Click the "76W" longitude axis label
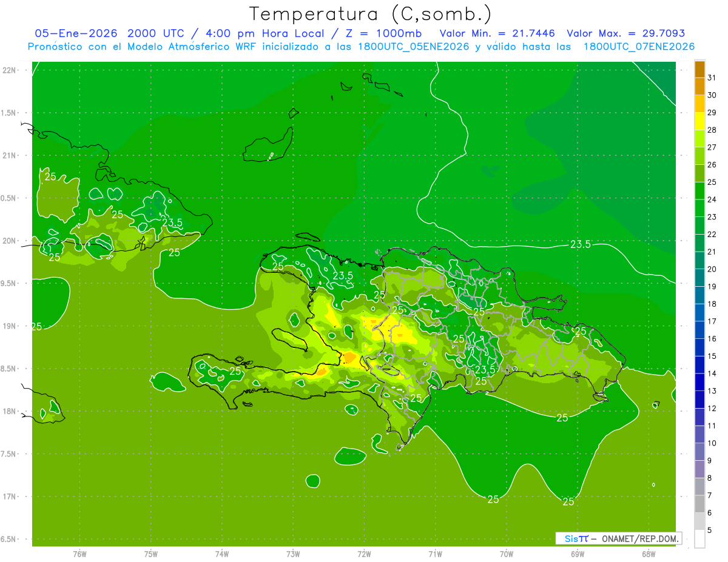The image size is (728, 562). click(x=79, y=554)
